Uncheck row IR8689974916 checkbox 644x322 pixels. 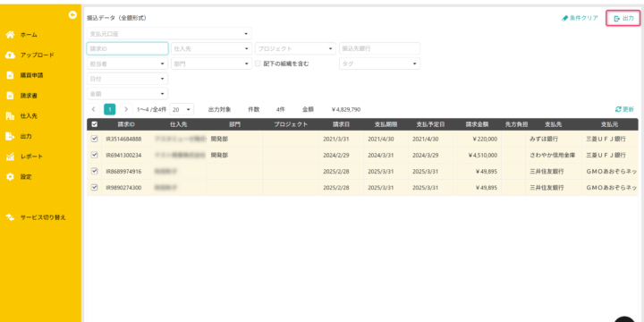click(95, 171)
